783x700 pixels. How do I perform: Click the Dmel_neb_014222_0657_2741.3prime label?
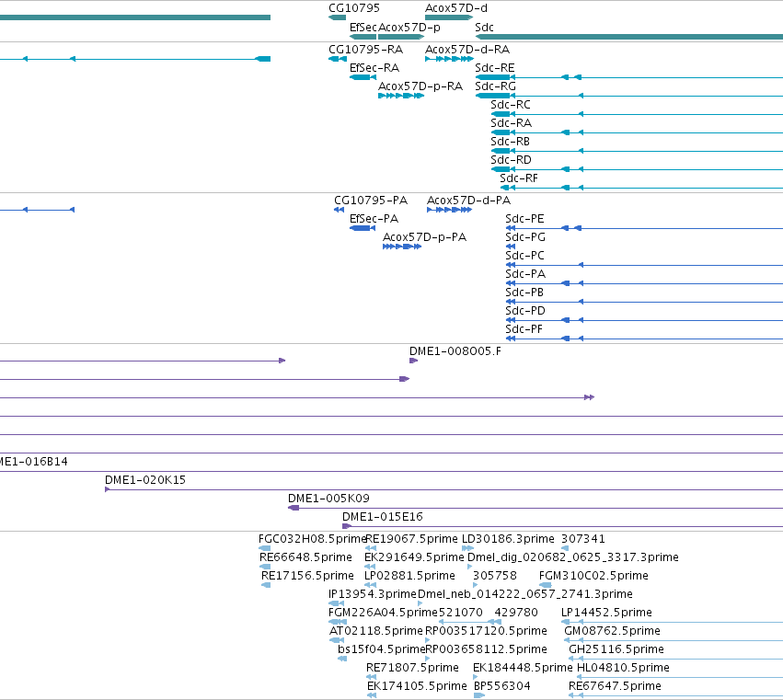[525, 594]
